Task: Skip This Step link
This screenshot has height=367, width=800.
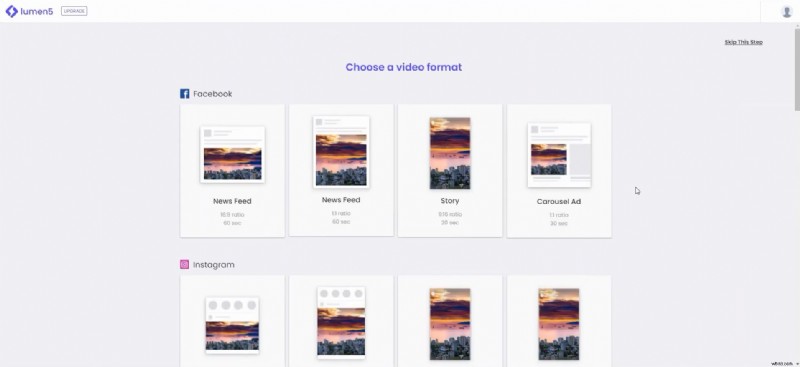Action: click(743, 42)
